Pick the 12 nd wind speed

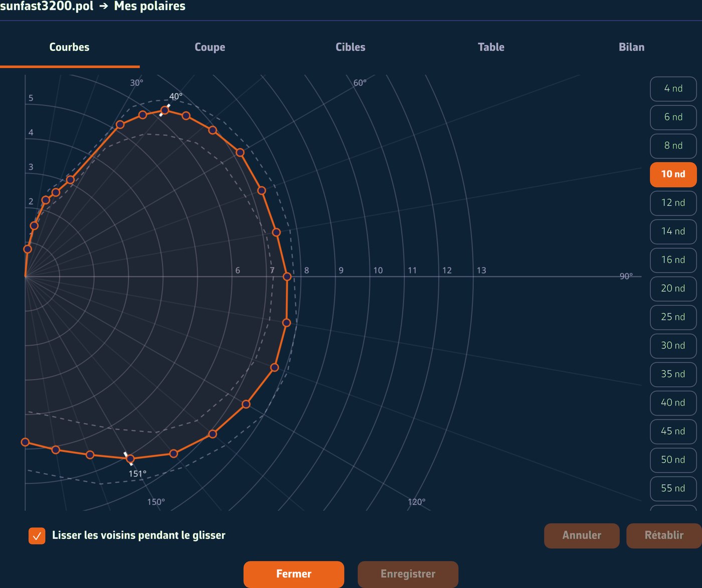pos(673,203)
